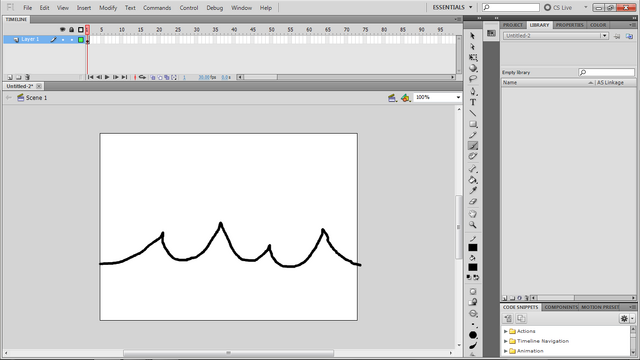Viewport: 640px width, 360px height.
Task: Open the Control menu
Action: (189, 8)
